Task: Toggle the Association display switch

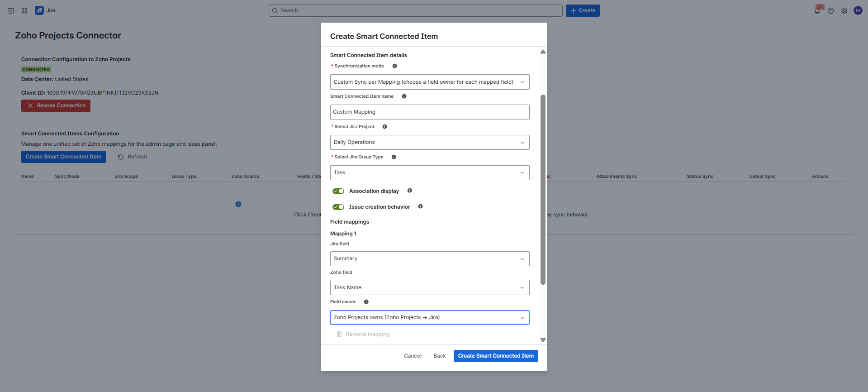Action: (x=338, y=191)
